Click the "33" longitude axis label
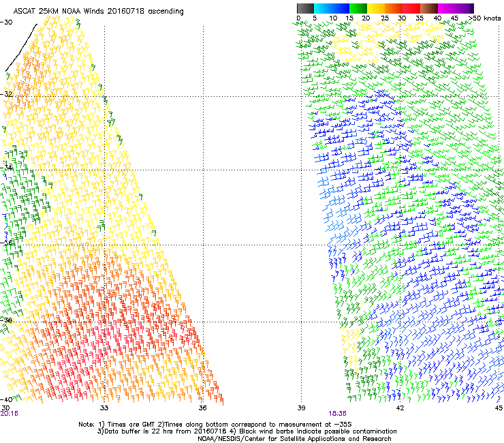Screen dimensions: 504x443 point(104,408)
